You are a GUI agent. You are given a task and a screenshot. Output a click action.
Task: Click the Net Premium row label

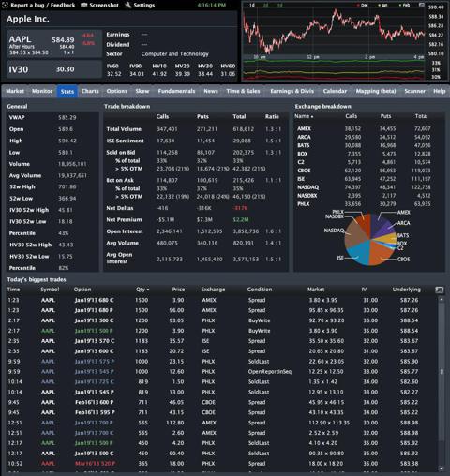(124, 220)
